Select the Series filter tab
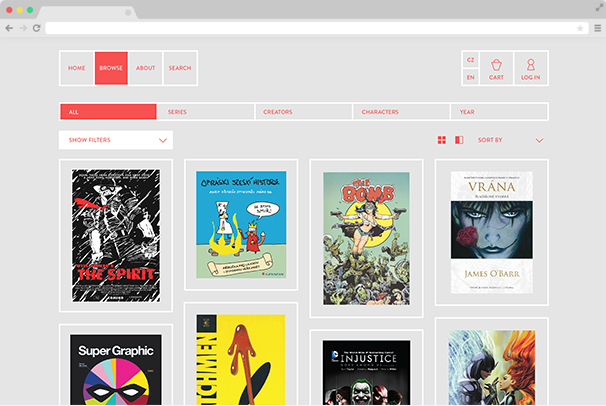Viewport: 606px width, 406px height. (205, 112)
